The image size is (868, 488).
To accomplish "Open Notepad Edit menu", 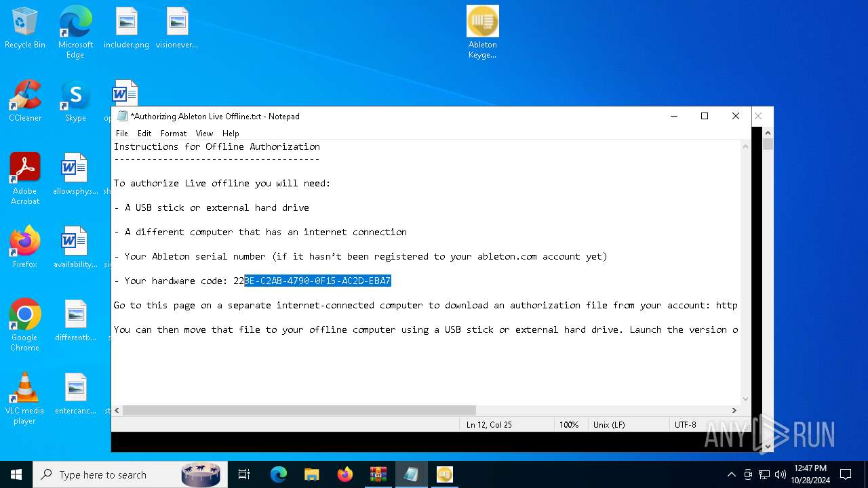I will [x=144, y=134].
